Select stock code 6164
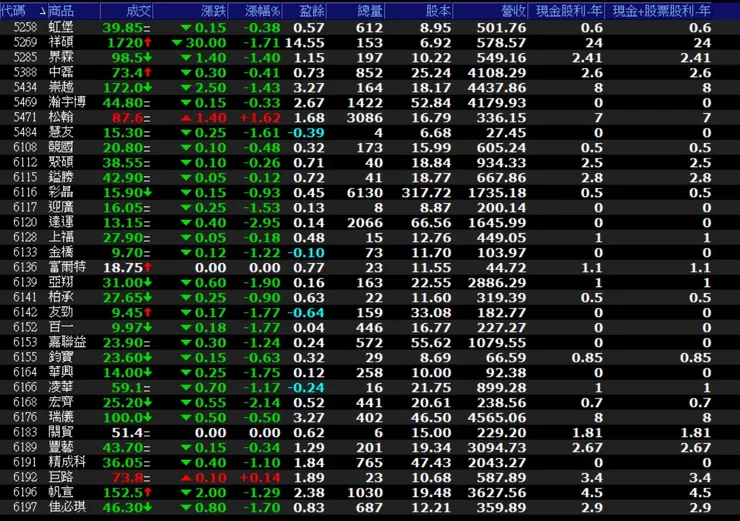 coord(25,373)
